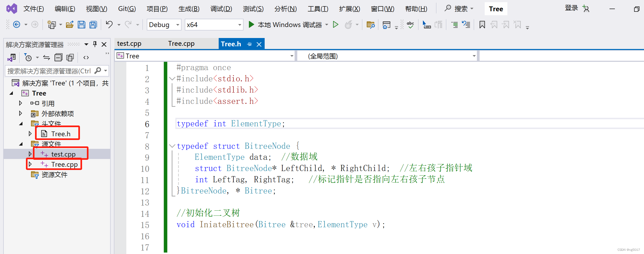644x254 pixels.
Task: Click the 登录 sign-in link
Action: click(x=572, y=8)
